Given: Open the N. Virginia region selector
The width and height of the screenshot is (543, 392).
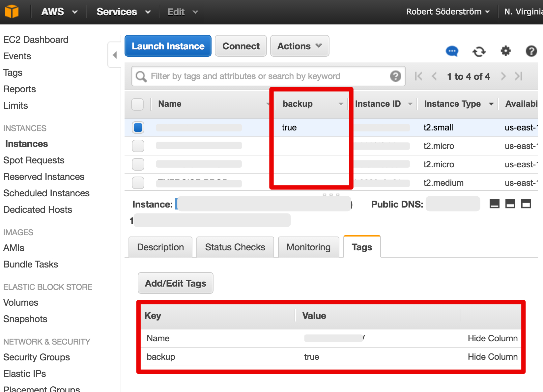Looking at the screenshot, I should [x=523, y=12].
